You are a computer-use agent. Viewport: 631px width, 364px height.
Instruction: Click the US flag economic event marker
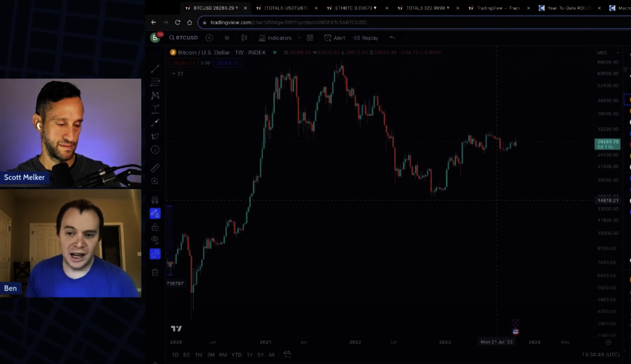pyautogui.click(x=516, y=332)
